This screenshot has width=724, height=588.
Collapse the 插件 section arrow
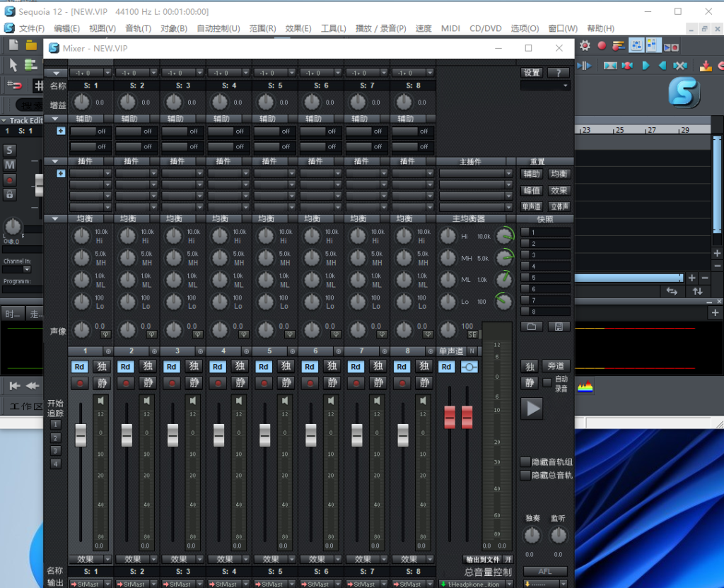tap(55, 161)
